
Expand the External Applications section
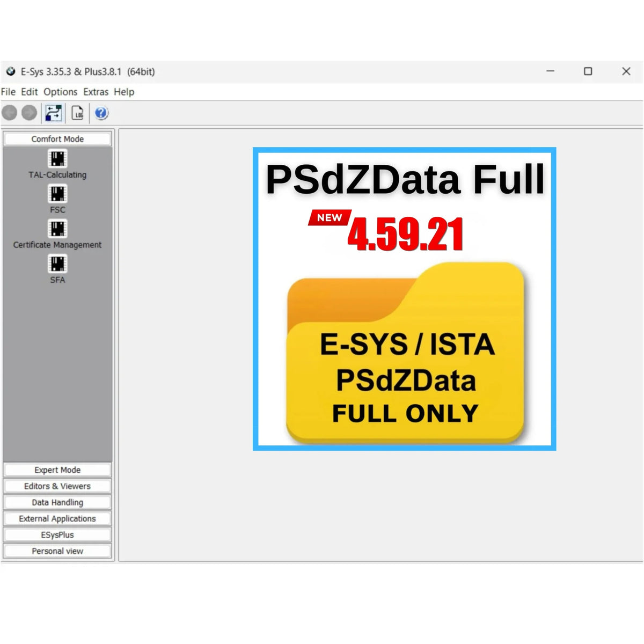[x=57, y=518]
